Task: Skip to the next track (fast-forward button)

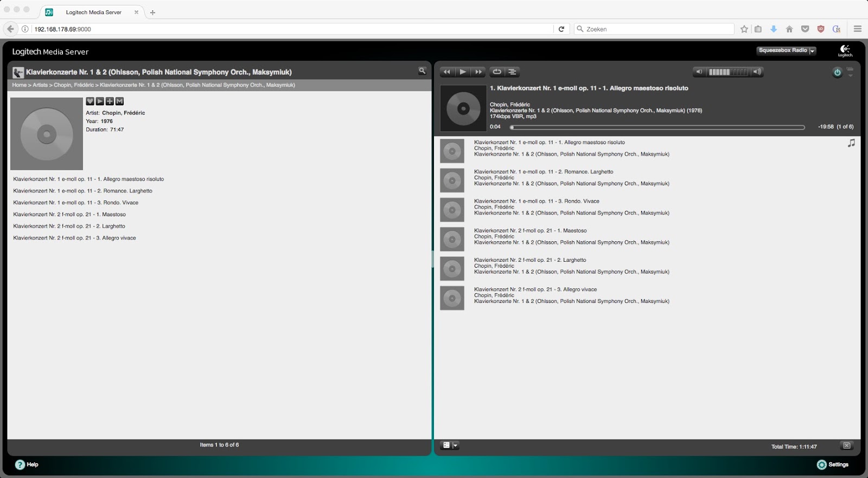Action: click(478, 72)
